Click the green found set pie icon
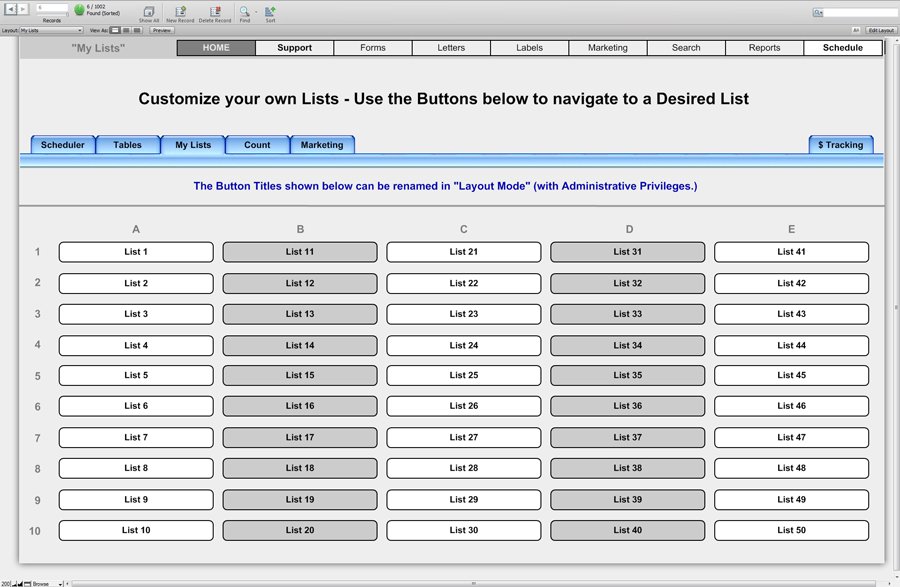Viewport: 900px width, 587px height. [80, 10]
